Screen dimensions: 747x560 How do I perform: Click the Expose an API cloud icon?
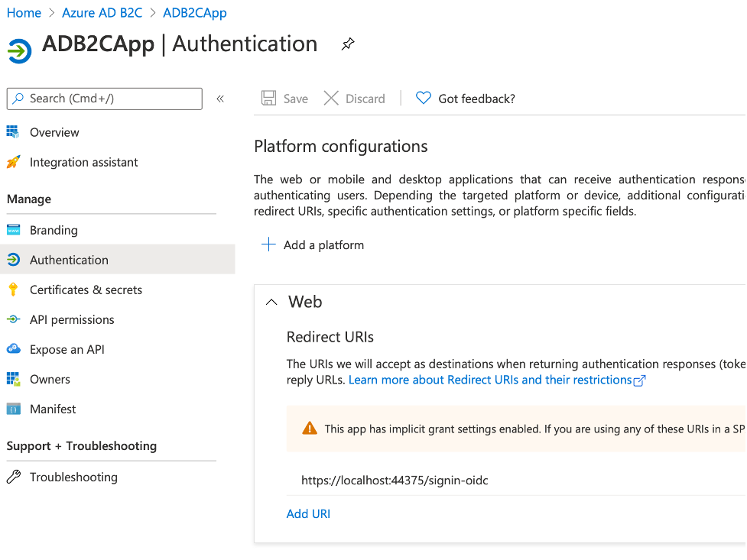click(13, 349)
